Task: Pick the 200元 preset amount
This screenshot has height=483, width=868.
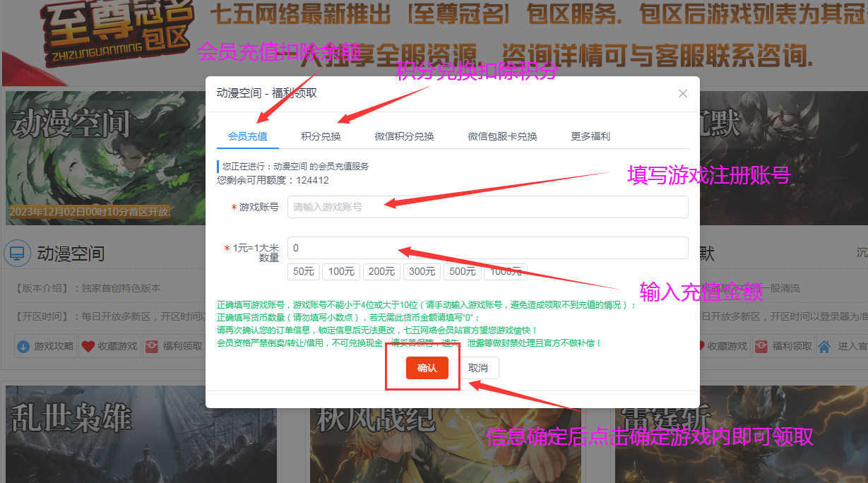Action: (381, 272)
